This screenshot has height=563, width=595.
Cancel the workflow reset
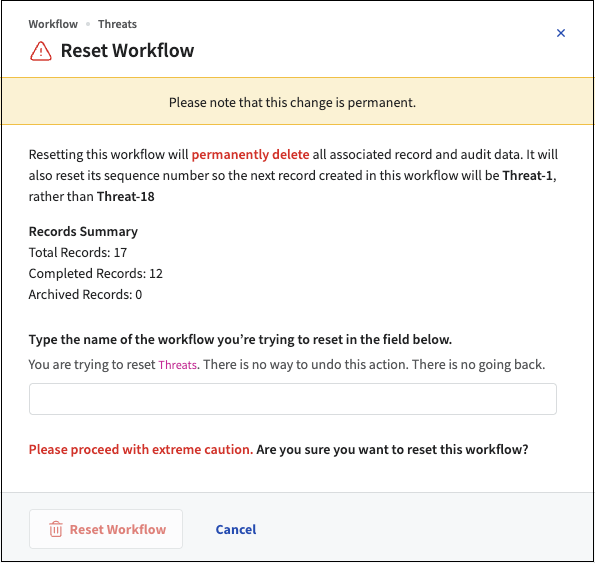pos(236,529)
